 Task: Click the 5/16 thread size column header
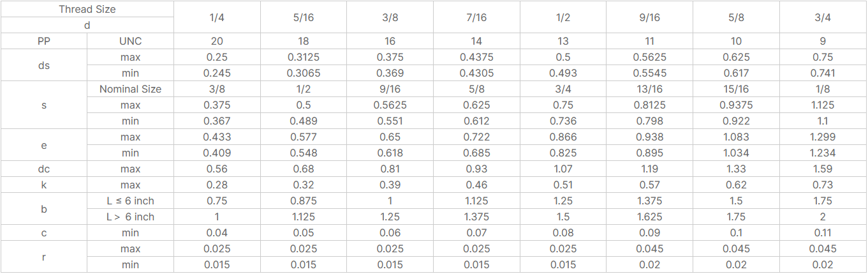pos(304,17)
